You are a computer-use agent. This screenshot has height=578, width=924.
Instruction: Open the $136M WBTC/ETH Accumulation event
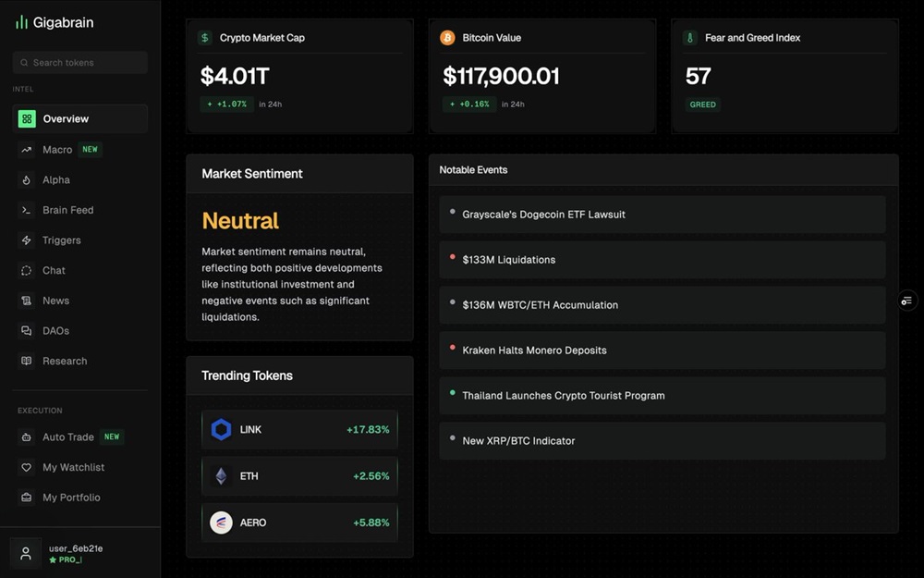pyautogui.click(x=663, y=305)
